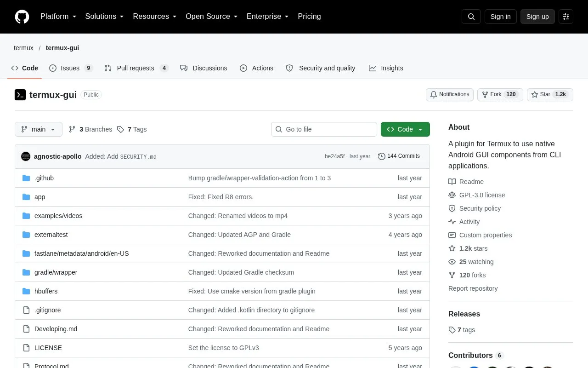This screenshot has height=368, width=588.
Task: Click the .gitignore file icon
Action: click(26, 310)
